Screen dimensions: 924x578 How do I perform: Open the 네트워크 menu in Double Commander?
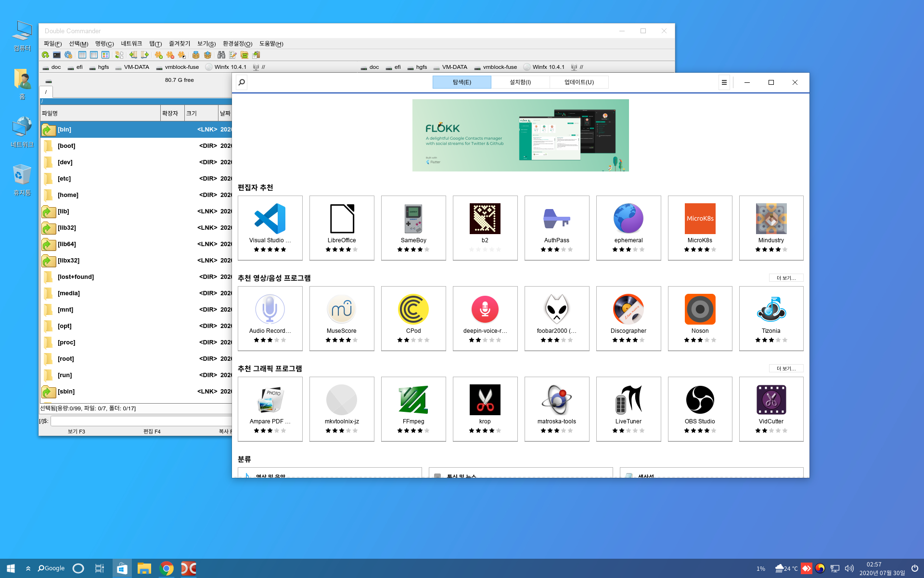(131, 44)
